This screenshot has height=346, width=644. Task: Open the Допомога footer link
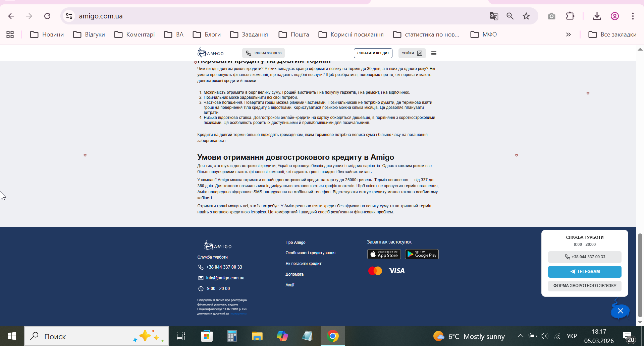pos(294,274)
